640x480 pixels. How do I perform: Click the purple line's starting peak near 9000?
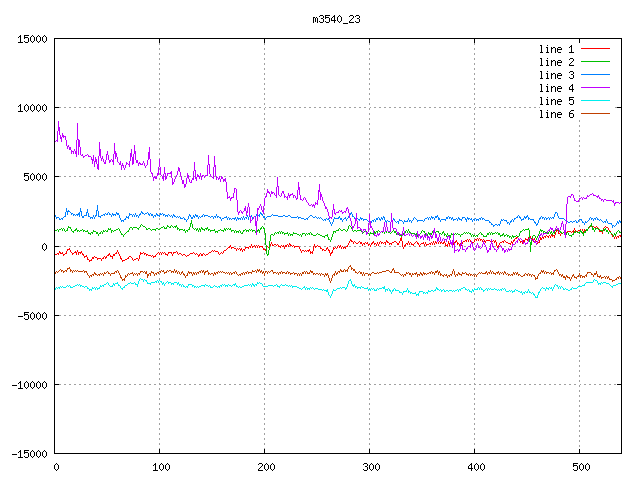[59, 122]
